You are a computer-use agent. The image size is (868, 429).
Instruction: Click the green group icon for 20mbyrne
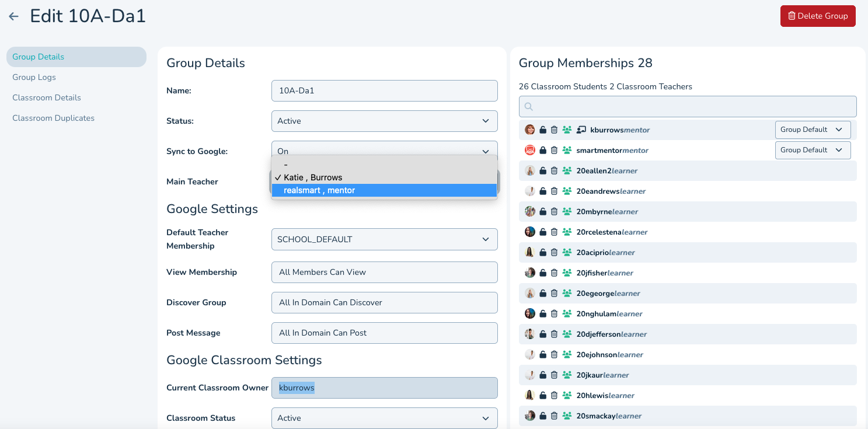click(x=566, y=211)
